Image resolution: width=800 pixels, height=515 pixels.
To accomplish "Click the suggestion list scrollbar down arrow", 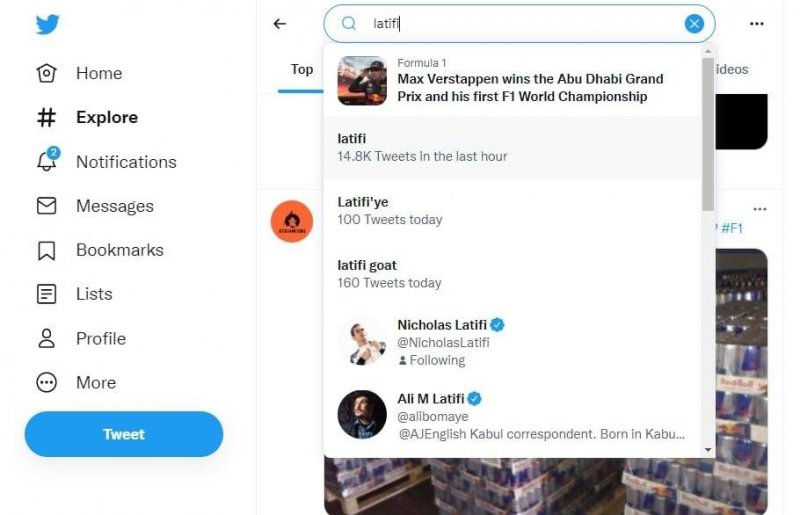I will pos(708,450).
